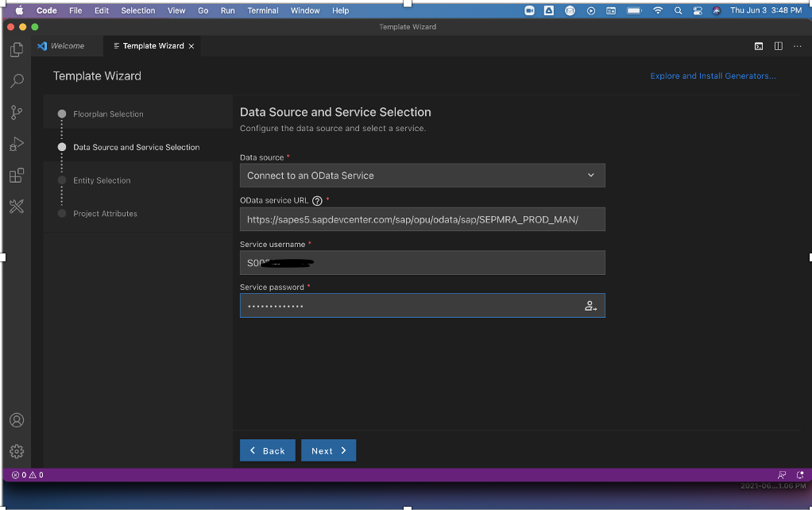This screenshot has width=812, height=510.
Task: Click into the Service username field
Action: [422, 262]
